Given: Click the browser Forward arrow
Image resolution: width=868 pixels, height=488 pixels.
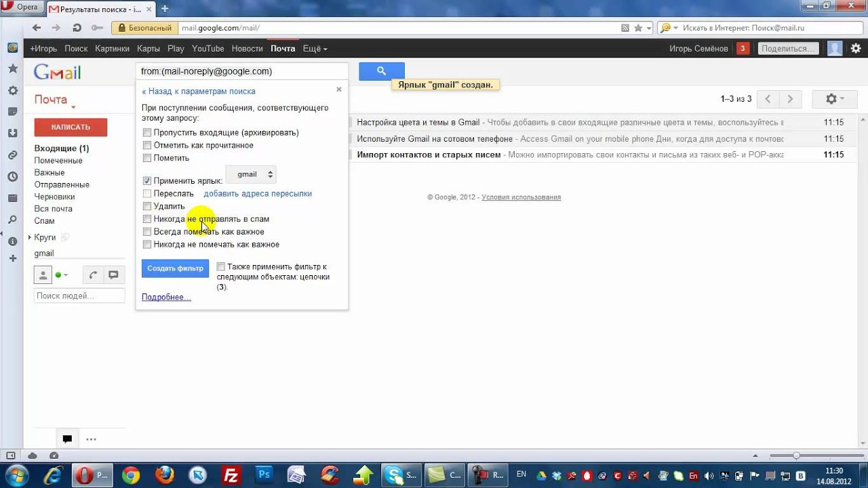Looking at the screenshot, I should point(56,28).
